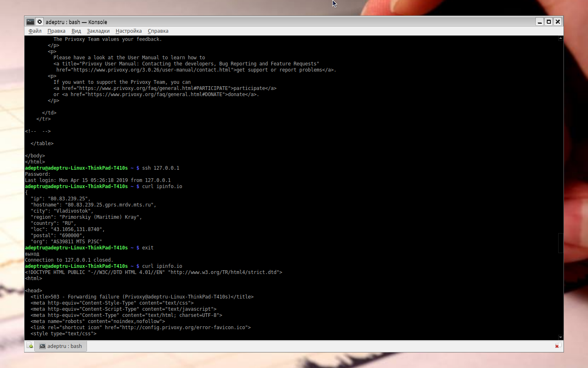Open the Правка menu
The width and height of the screenshot is (588, 368).
(x=56, y=31)
